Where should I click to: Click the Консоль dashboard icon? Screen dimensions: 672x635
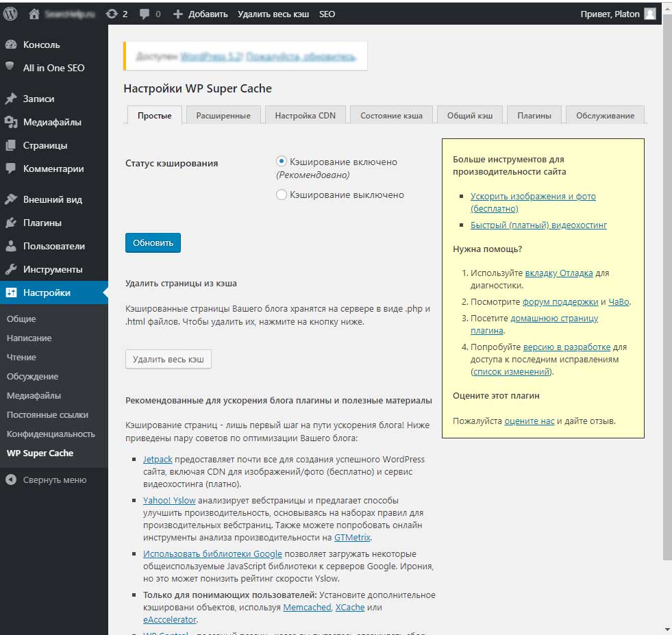tap(11, 45)
